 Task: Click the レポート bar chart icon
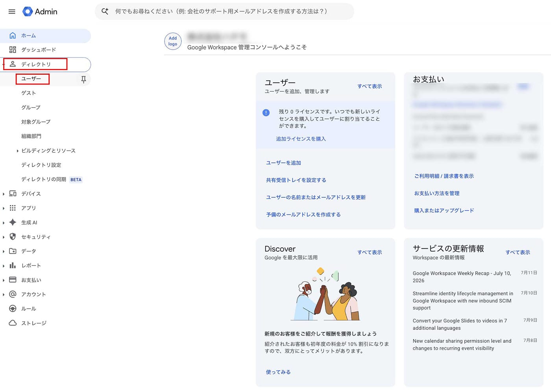[13, 265]
